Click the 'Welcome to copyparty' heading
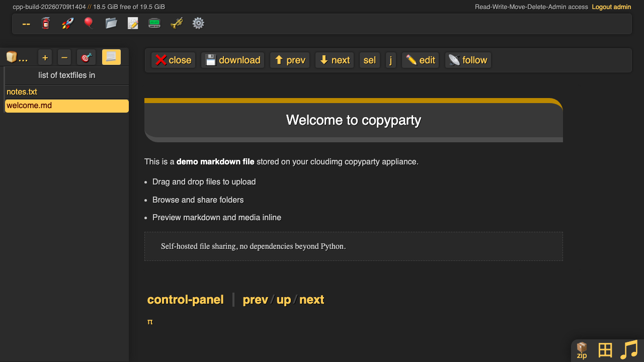This screenshot has width=644, height=362. click(x=353, y=120)
